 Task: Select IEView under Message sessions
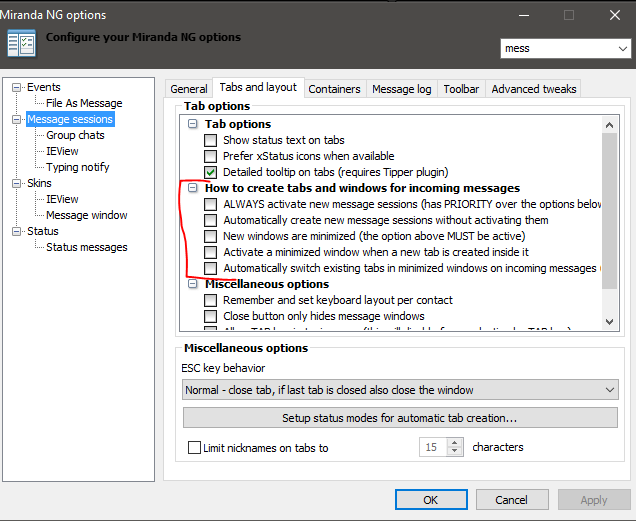(x=62, y=151)
